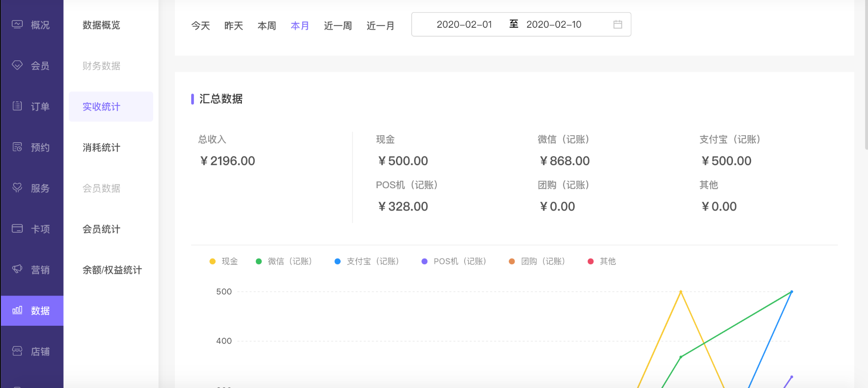Filter by 今天
Viewport: 868px width, 388px height.
pyautogui.click(x=201, y=26)
